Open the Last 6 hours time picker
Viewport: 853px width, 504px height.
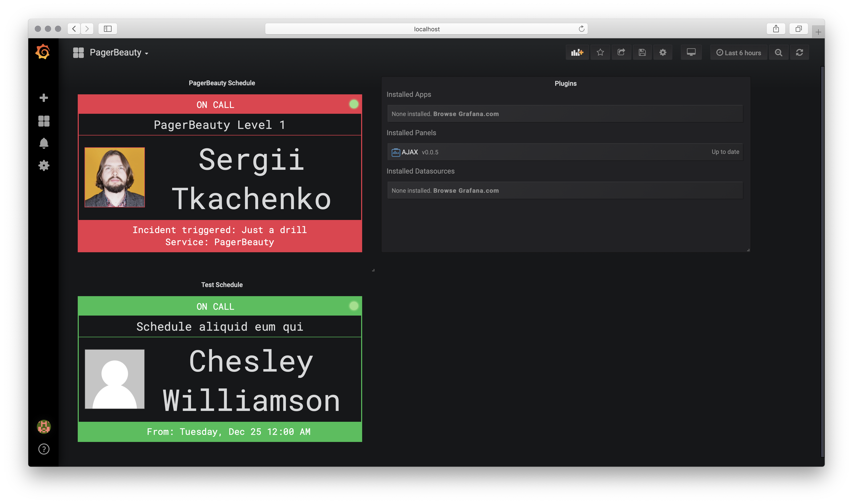coord(738,53)
